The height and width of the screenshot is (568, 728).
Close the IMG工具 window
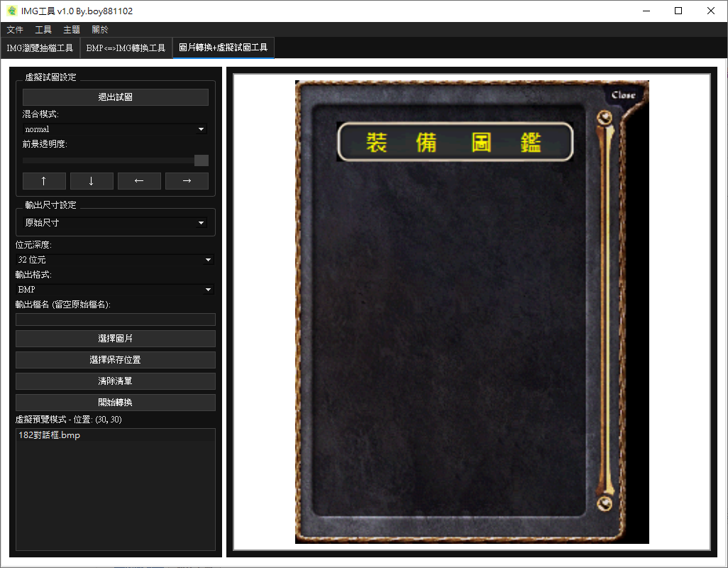coord(711,11)
